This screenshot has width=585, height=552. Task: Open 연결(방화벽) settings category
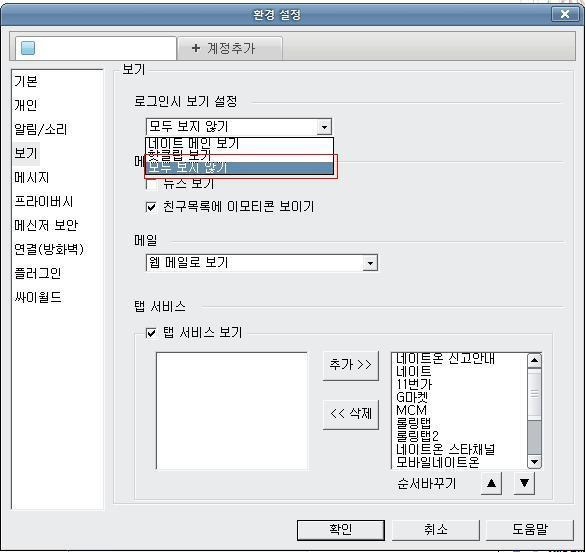coord(49,249)
